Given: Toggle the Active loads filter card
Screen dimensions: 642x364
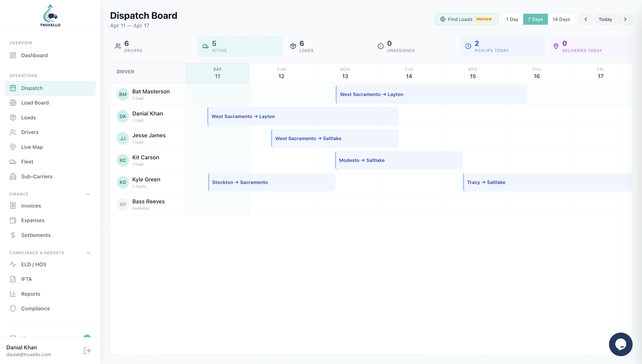Looking at the screenshot, I should pyautogui.click(x=239, y=46).
